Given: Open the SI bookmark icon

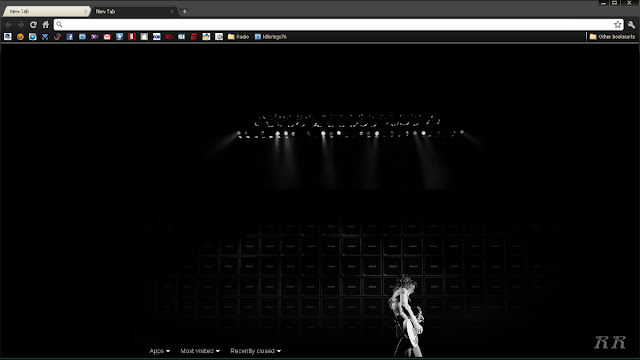Looking at the screenshot, I should tap(182, 37).
